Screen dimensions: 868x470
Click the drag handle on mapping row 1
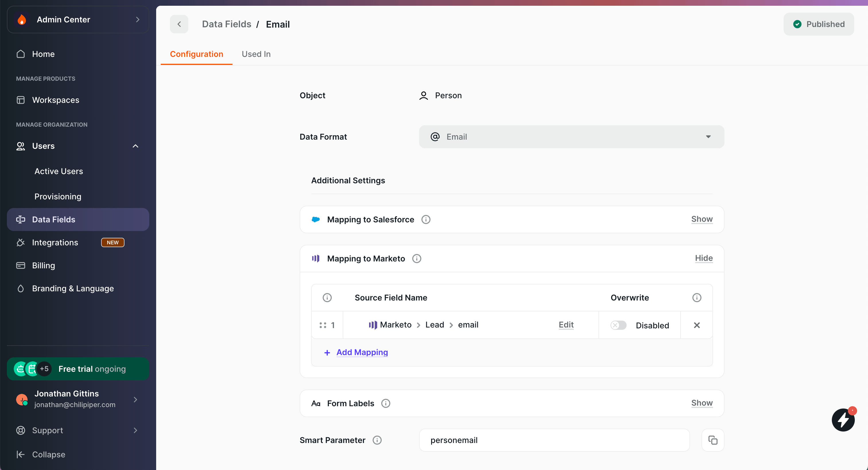point(322,325)
